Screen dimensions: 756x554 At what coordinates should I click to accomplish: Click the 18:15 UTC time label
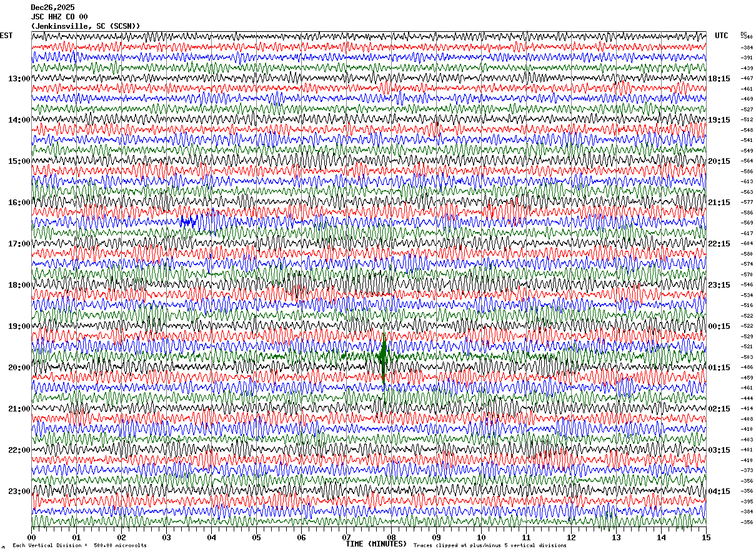tap(719, 79)
